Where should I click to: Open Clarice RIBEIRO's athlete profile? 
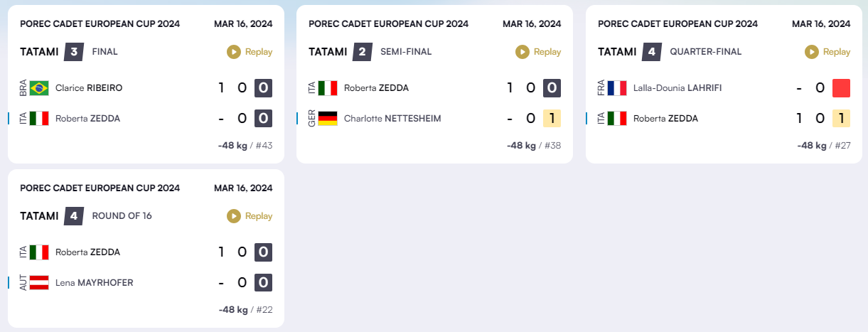point(89,88)
